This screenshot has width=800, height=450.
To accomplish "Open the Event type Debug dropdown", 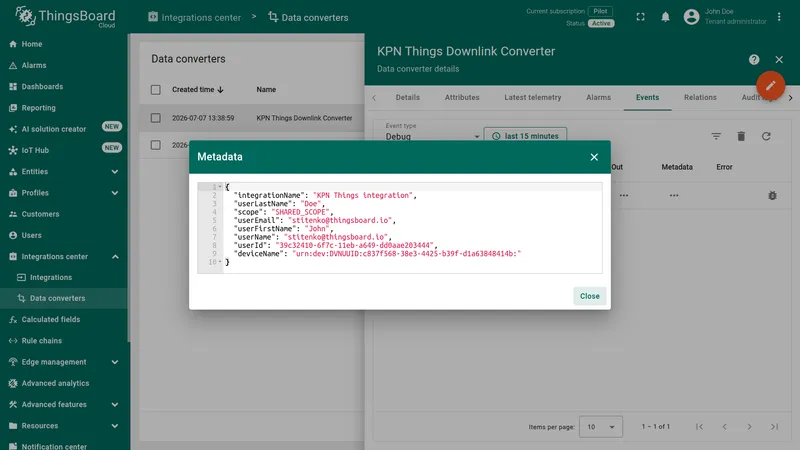I will tap(432, 136).
